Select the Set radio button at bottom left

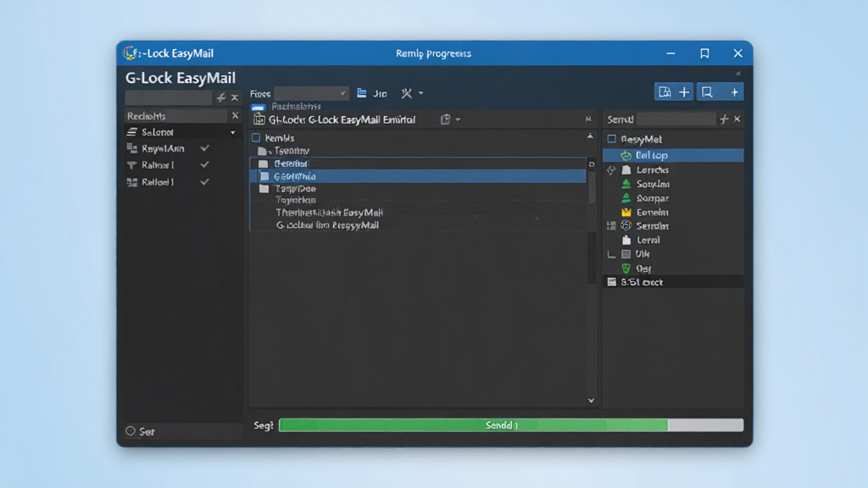(130, 431)
